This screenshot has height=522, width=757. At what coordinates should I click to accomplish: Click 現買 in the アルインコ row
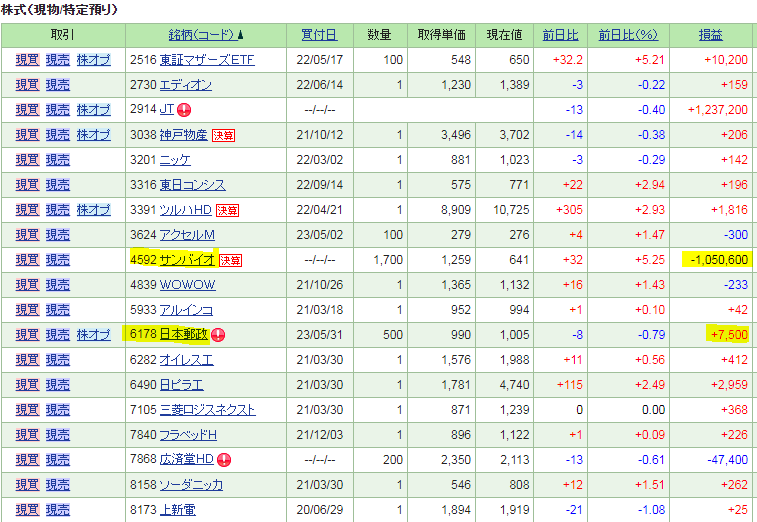click(x=27, y=310)
